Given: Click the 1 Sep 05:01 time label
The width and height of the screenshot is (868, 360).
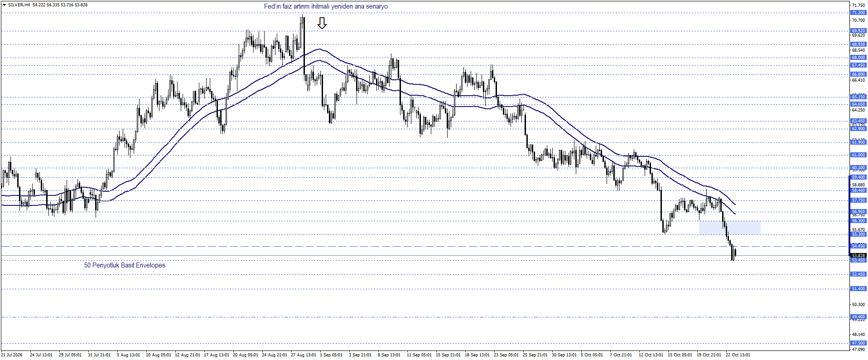Looking at the screenshot, I should coord(331,355).
